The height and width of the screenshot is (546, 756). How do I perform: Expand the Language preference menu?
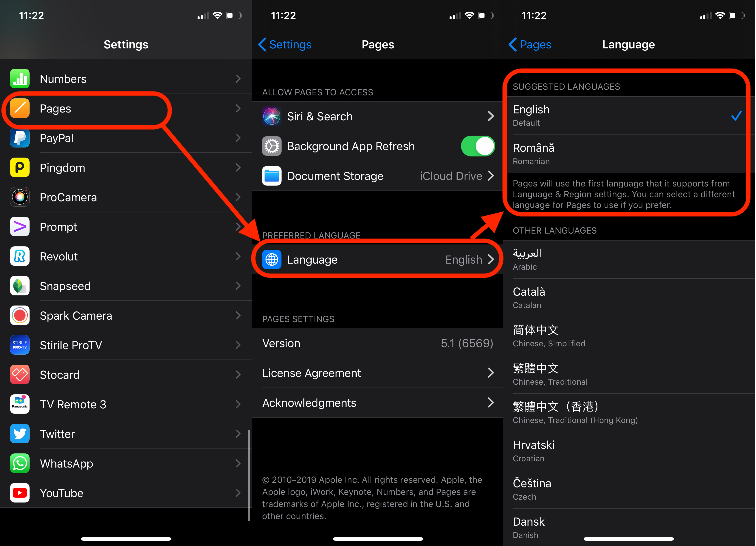pyautogui.click(x=379, y=259)
